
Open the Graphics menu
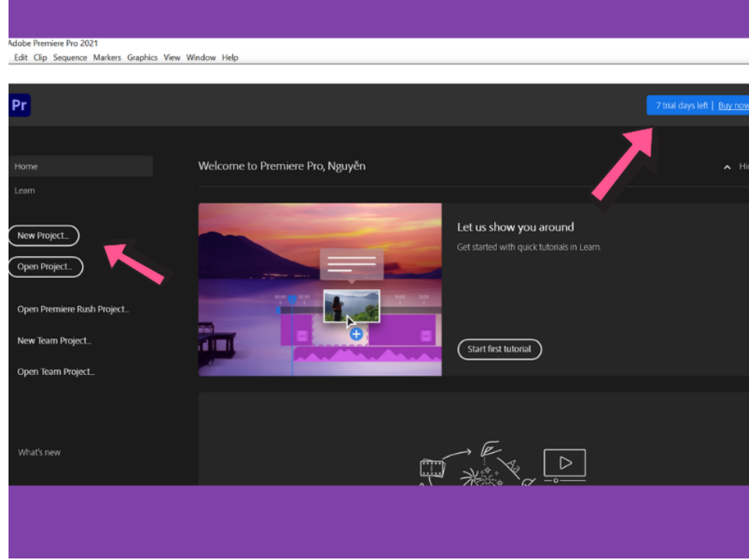[142, 57]
